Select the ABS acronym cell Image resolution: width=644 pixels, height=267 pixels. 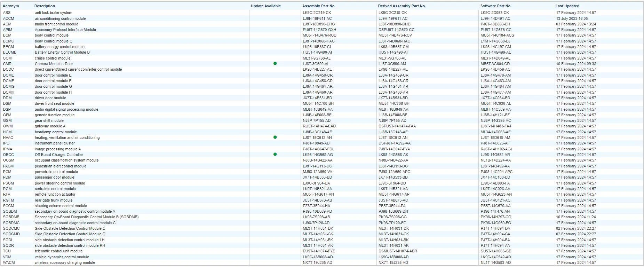(x=7, y=13)
